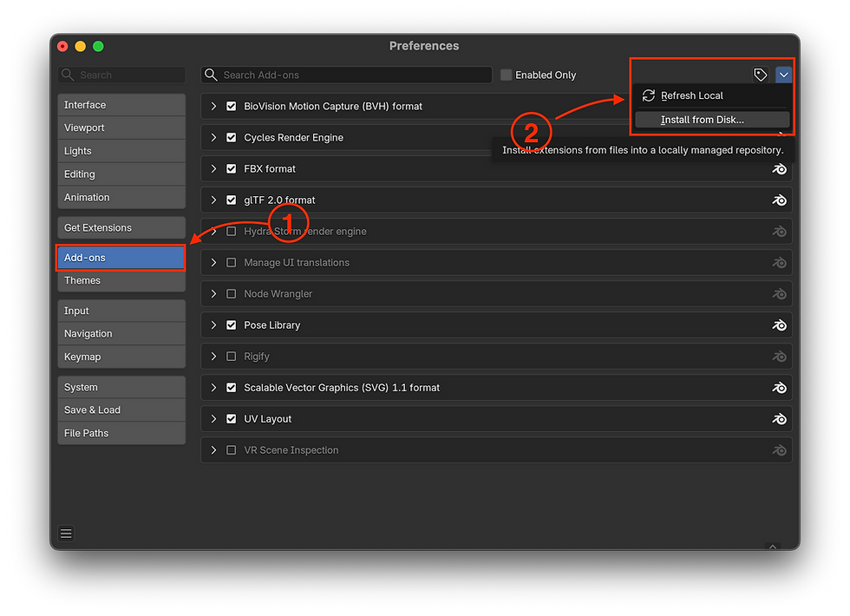Switch to the Lights section

tap(121, 151)
